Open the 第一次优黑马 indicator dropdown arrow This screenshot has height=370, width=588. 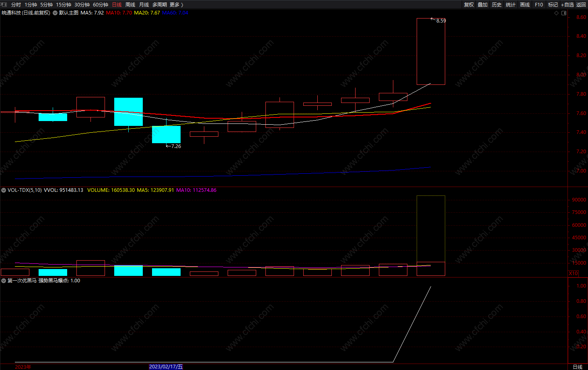click(x=4, y=281)
